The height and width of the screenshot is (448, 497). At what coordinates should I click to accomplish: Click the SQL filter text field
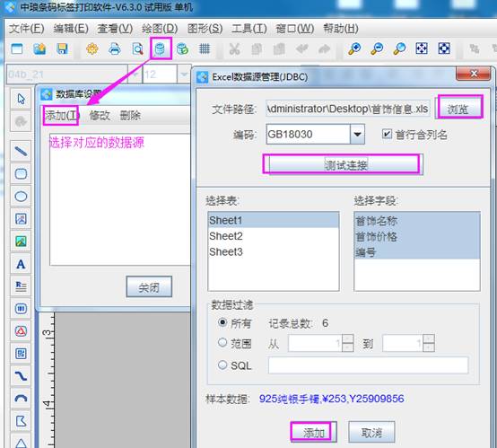click(x=368, y=365)
